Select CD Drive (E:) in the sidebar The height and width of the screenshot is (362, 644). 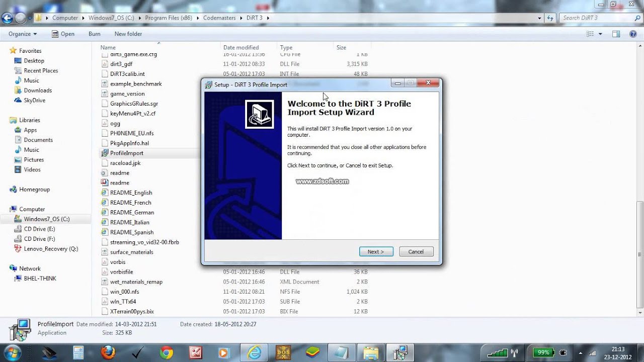click(39, 229)
